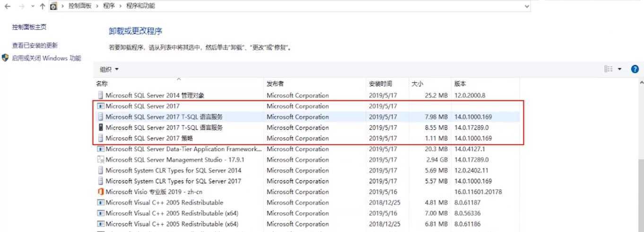
Task: Open the view options dropdown arrow
Action: pos(620,69)
